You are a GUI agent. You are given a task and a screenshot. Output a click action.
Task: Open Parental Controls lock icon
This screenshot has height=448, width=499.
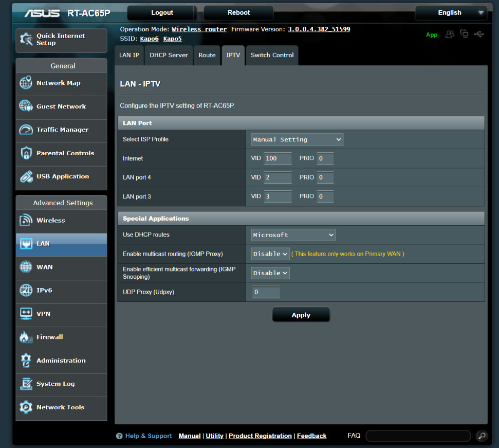[x=26, y=153]
